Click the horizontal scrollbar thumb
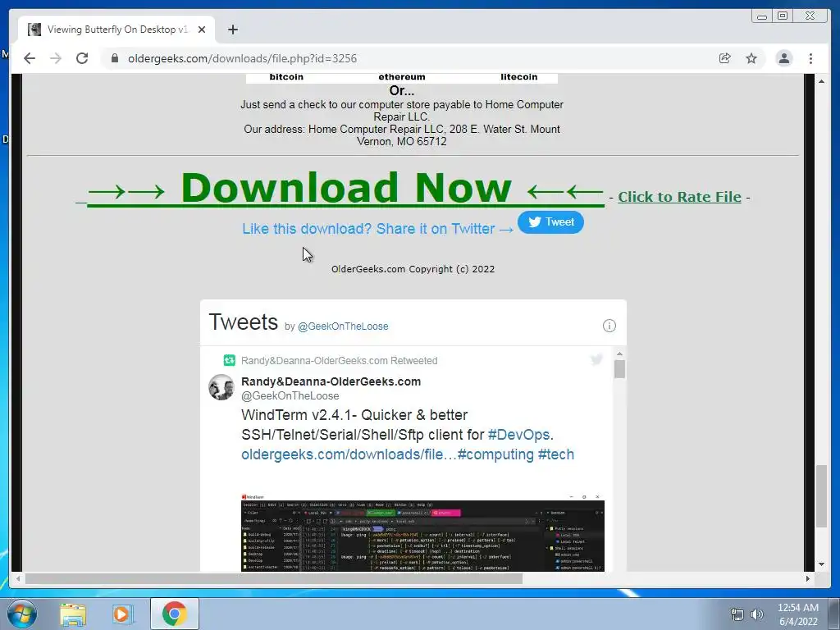Screen dimensions: 840x630 [274, 578]
